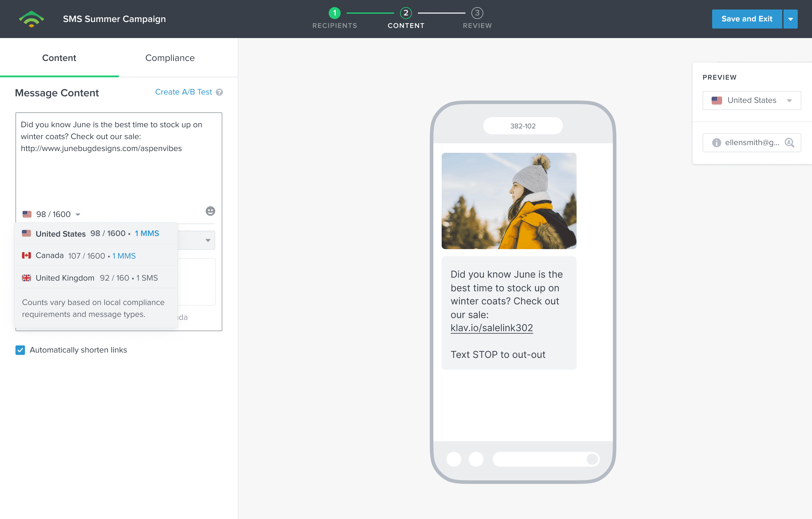Click the winter coat photo in phone preview

point(509,201)
